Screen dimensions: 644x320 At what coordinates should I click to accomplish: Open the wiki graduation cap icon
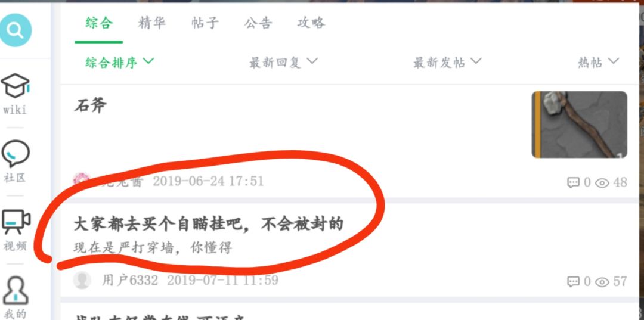(x=15, y=86)
